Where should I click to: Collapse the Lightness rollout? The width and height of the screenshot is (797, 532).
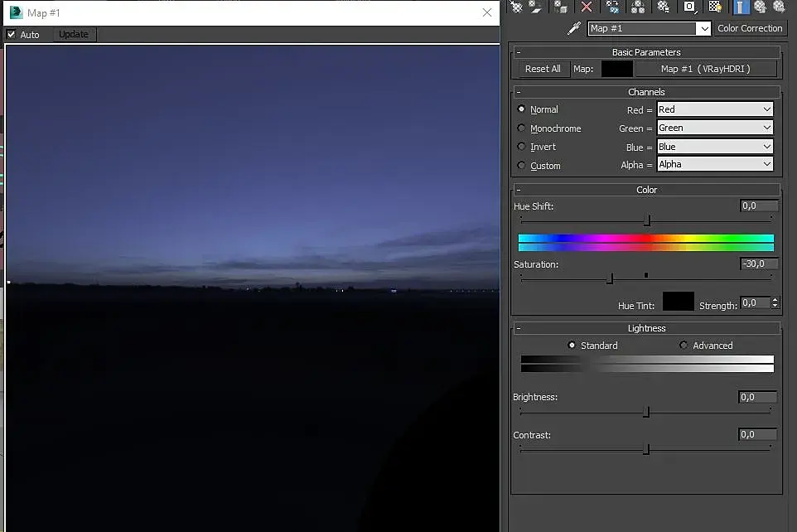coord(646,328)
